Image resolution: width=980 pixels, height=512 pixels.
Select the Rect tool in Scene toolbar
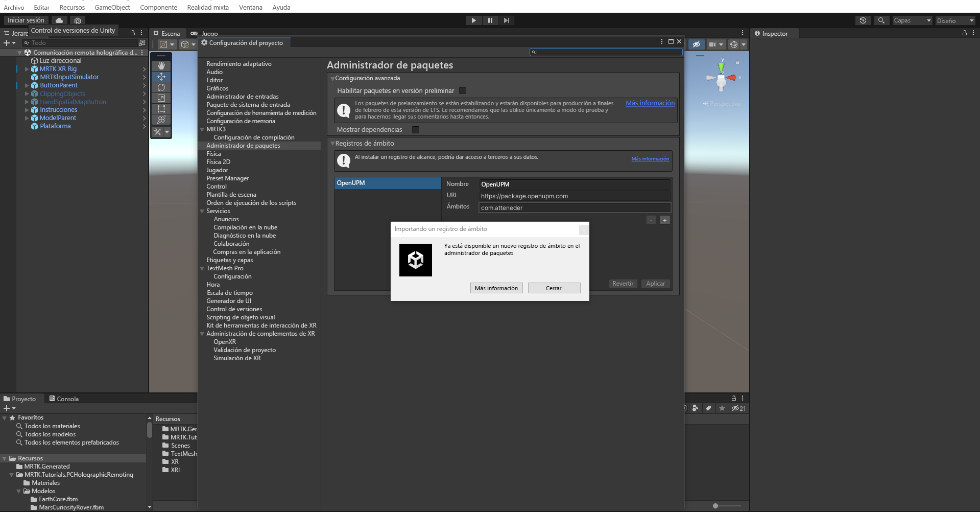pyautogui.click(x=161, y=109)
